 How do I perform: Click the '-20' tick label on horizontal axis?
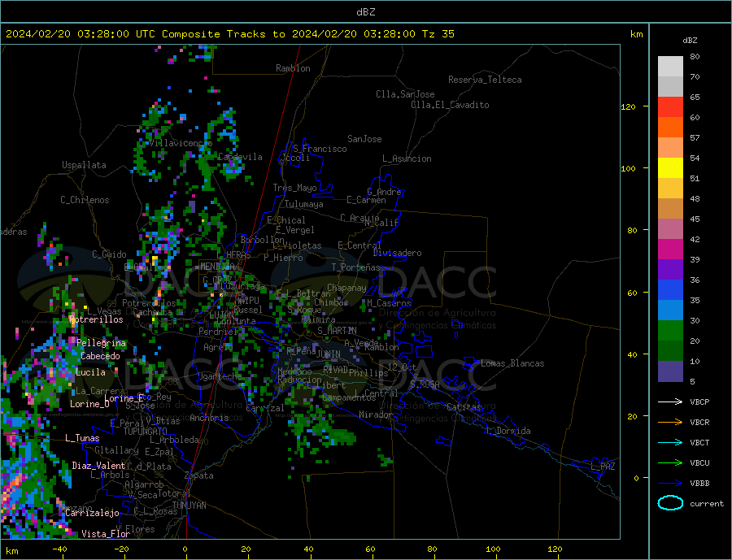pos(121,549)
